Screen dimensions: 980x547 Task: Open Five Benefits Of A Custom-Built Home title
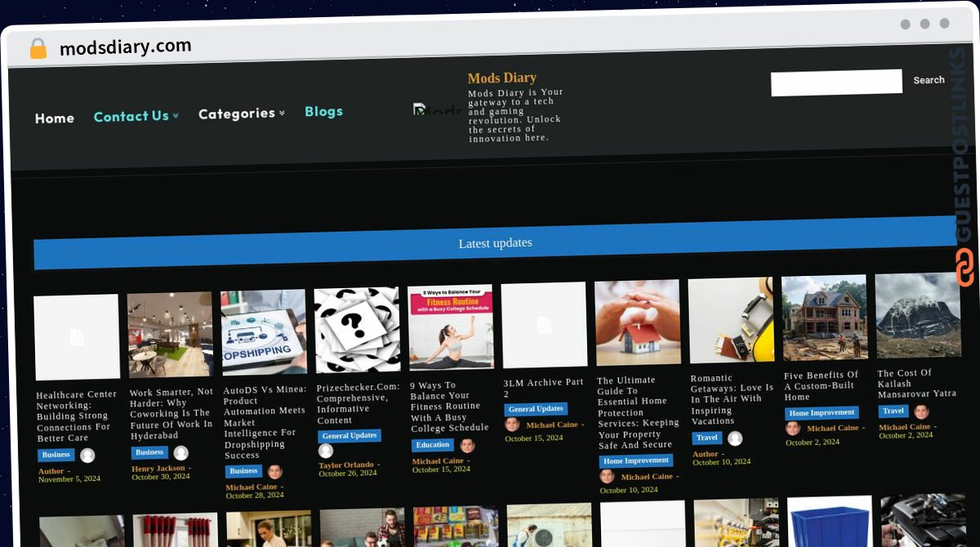click(x=822, y=386)
